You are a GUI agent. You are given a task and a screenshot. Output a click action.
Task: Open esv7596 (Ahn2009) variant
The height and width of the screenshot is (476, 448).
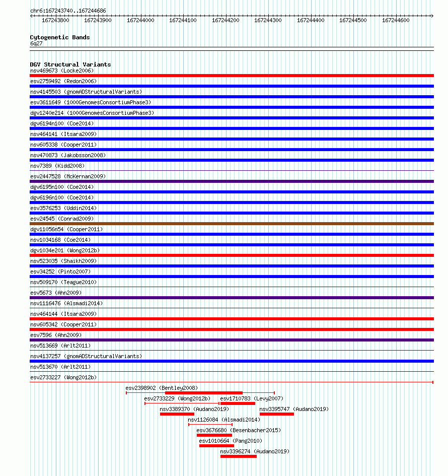(56, 335)
